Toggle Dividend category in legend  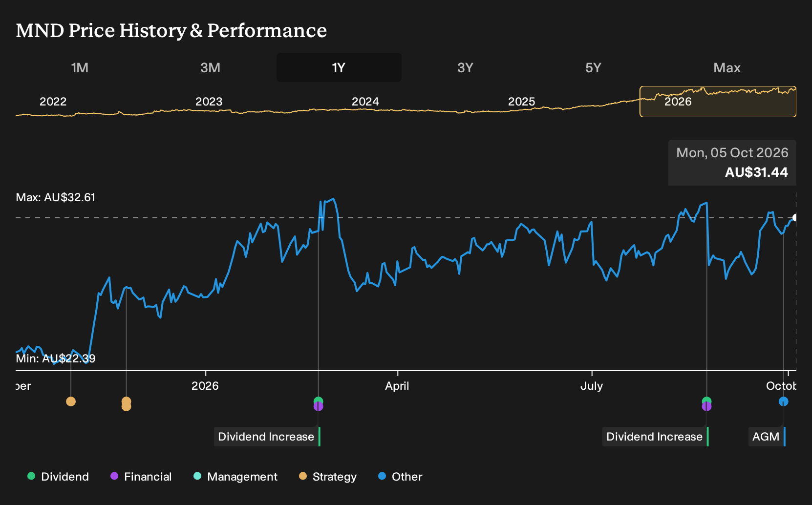[x=58, y=477]
